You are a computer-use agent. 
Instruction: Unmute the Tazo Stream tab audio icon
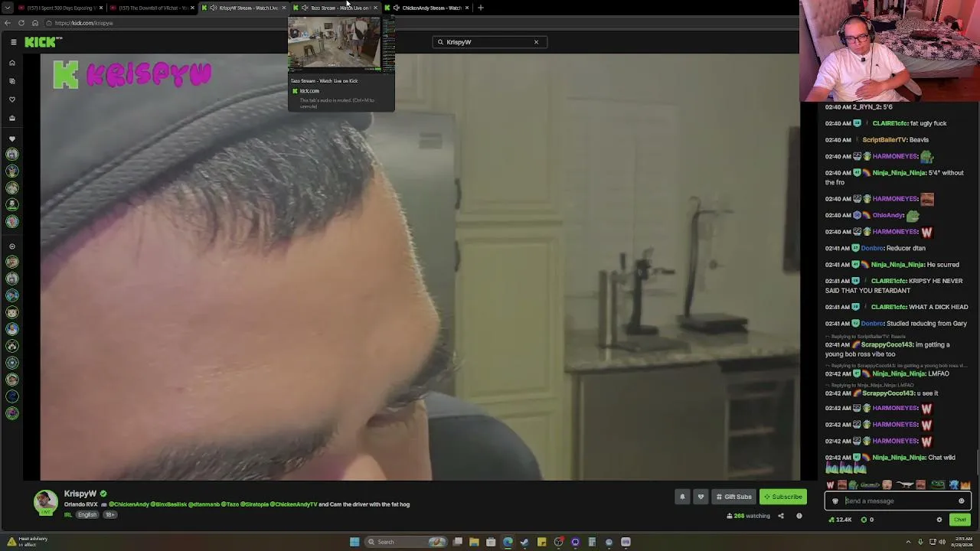tap(305, 8)
